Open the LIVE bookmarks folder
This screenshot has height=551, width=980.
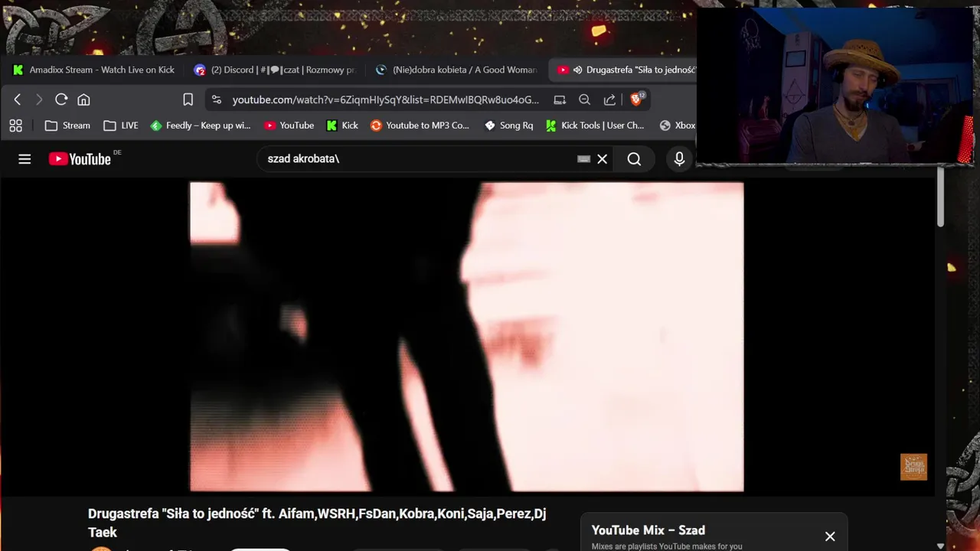pos(121,126)
